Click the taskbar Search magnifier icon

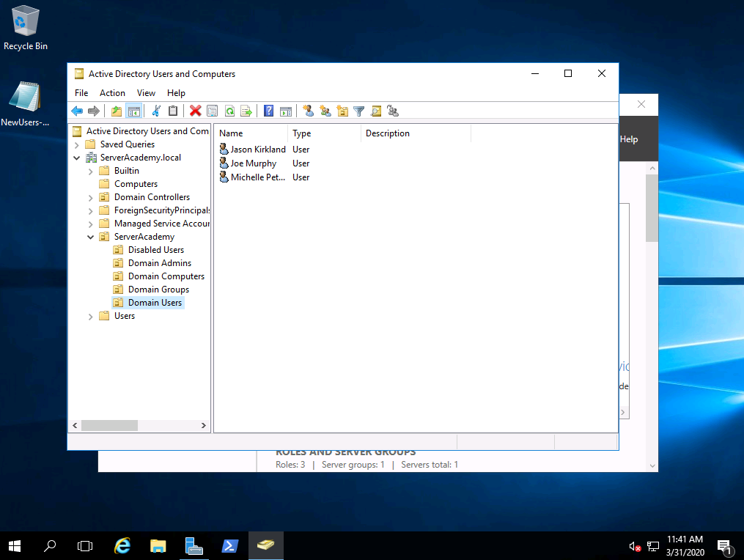point(50,546)
